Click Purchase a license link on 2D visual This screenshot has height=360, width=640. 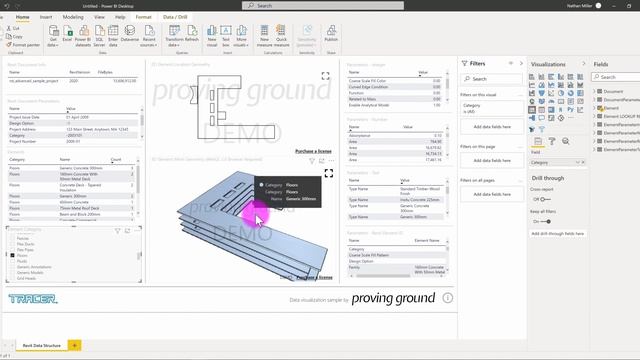pyautogui.click(x=313, y=151)
